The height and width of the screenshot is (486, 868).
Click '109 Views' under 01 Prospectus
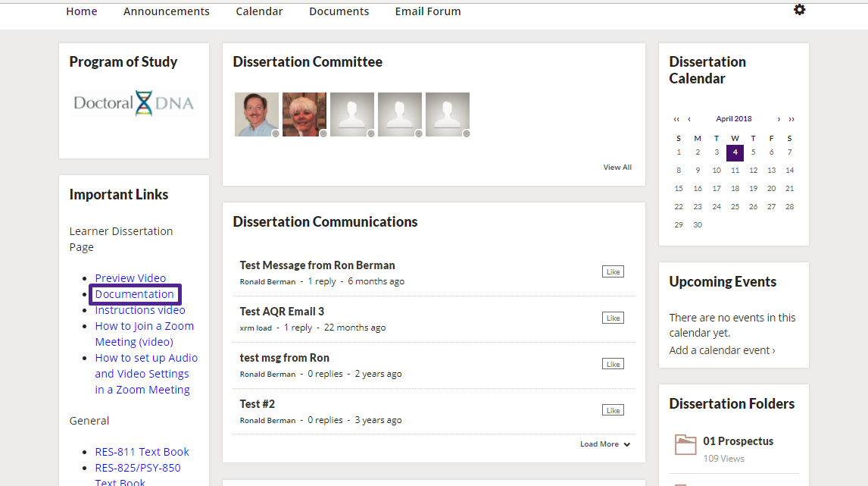[723, 459]
